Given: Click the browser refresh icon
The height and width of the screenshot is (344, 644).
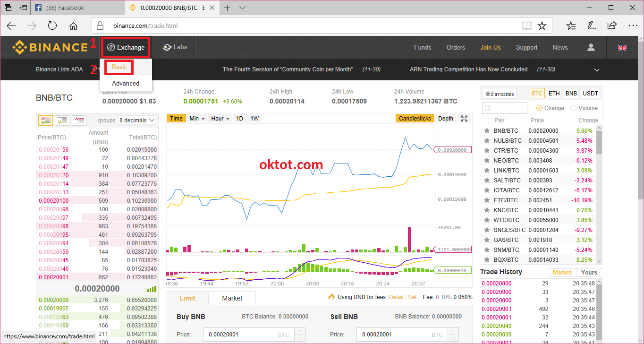Looking at the screenshot, I should (x=52, y=26).
